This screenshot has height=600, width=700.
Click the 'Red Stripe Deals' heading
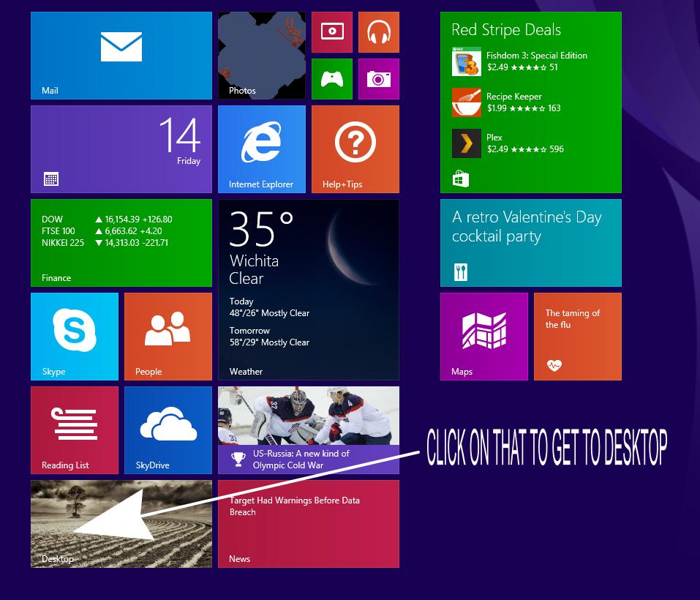tap(506, 30)
